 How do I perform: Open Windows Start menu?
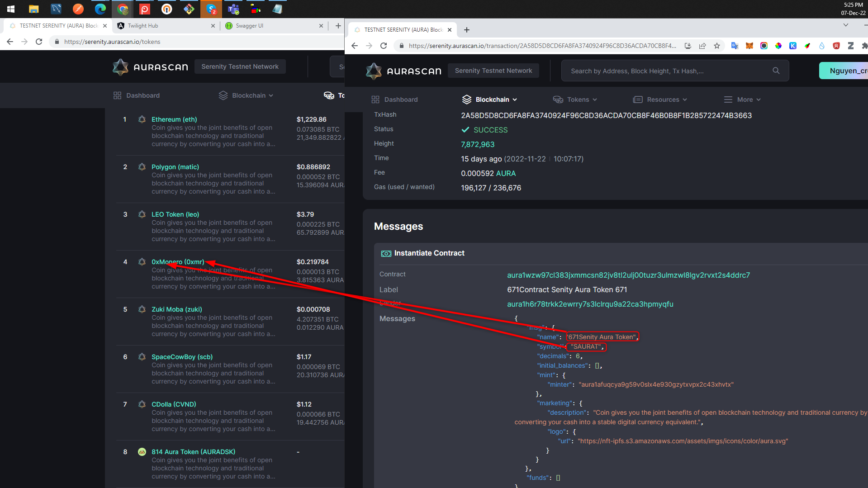[11, 9]
